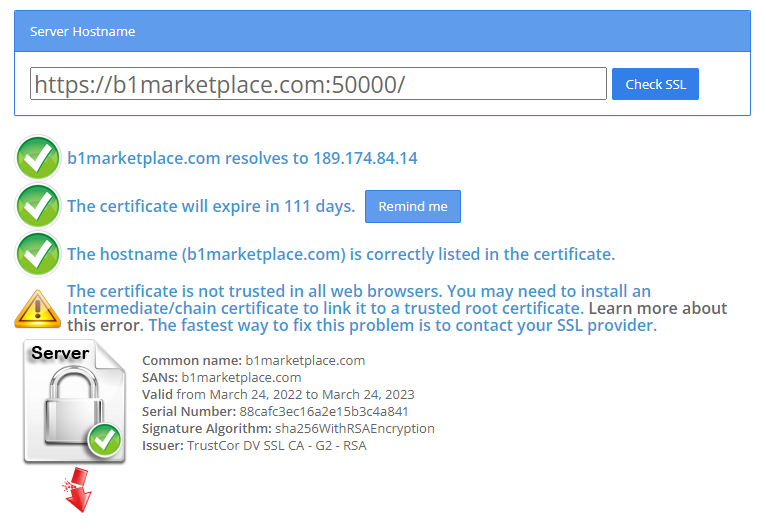766x529 pixels.
Task: Click the SANs: b1marketplace.com line
Action: coord(221,378)
